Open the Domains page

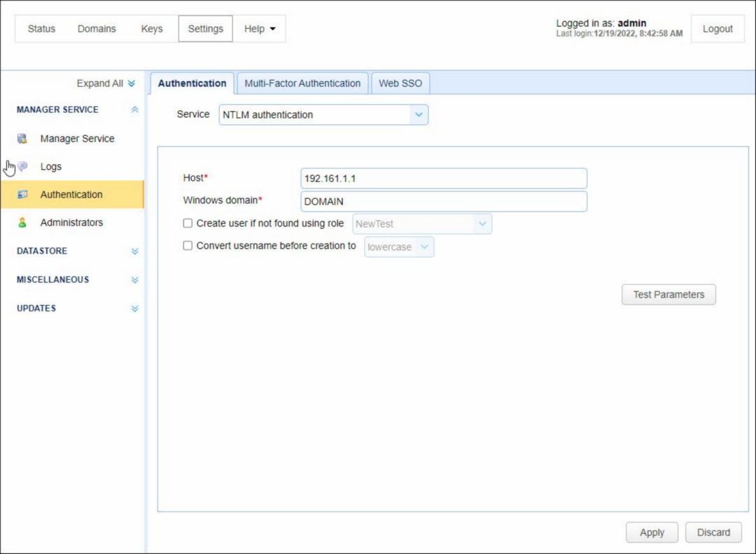pos(97,29)
